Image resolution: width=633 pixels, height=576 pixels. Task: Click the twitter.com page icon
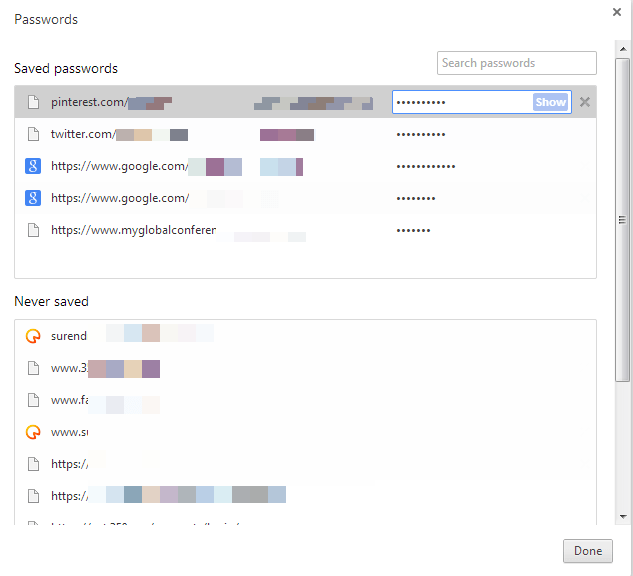click(33, 134)
